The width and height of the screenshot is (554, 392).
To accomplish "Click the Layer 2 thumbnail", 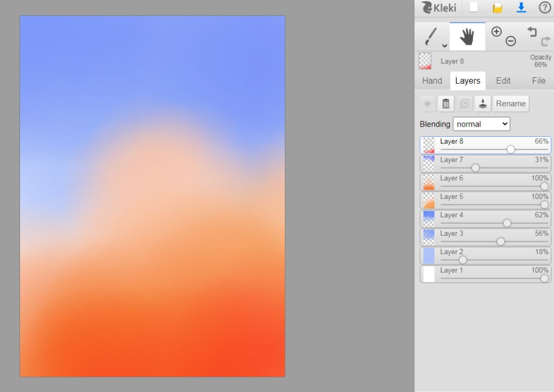I will coord(428,255).
